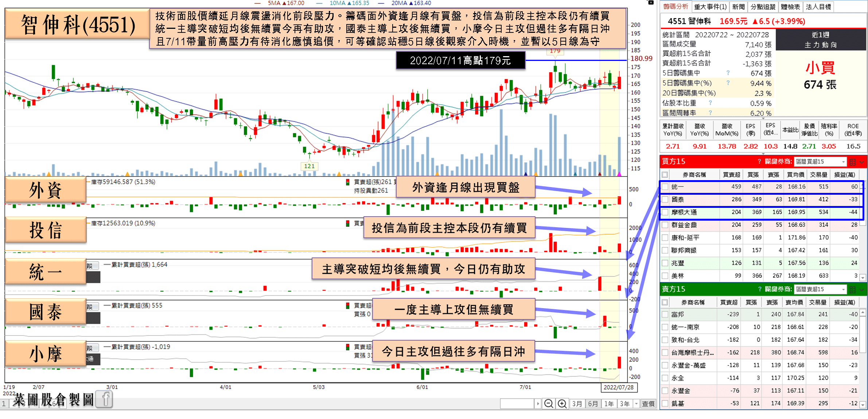Click up arrow of seller list scrollbar

point(863,313)
